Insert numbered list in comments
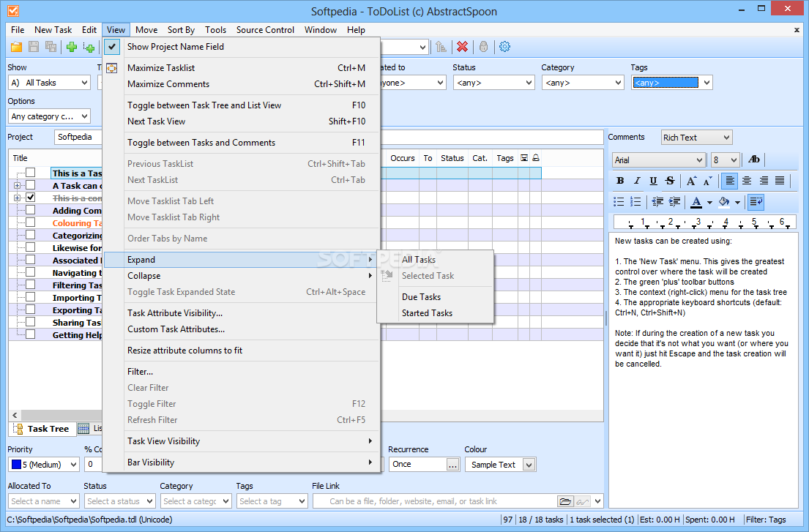Image resolution: width=809 pixels, height=532 pixels. pos(635,201)
